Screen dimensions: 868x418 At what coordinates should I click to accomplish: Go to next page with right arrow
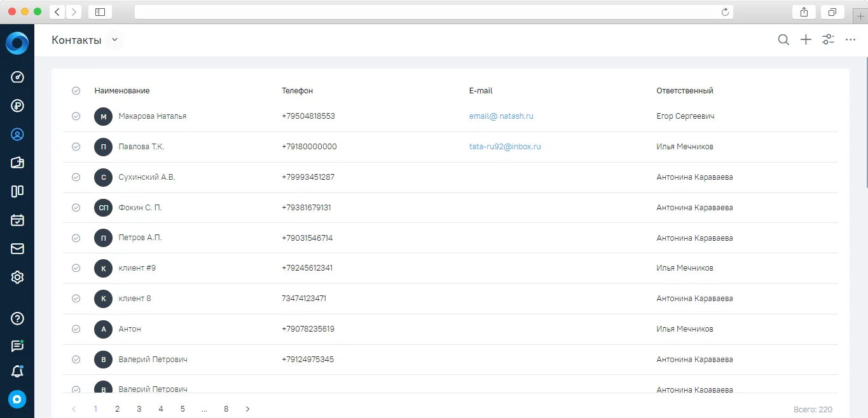(x=248, y=409)
